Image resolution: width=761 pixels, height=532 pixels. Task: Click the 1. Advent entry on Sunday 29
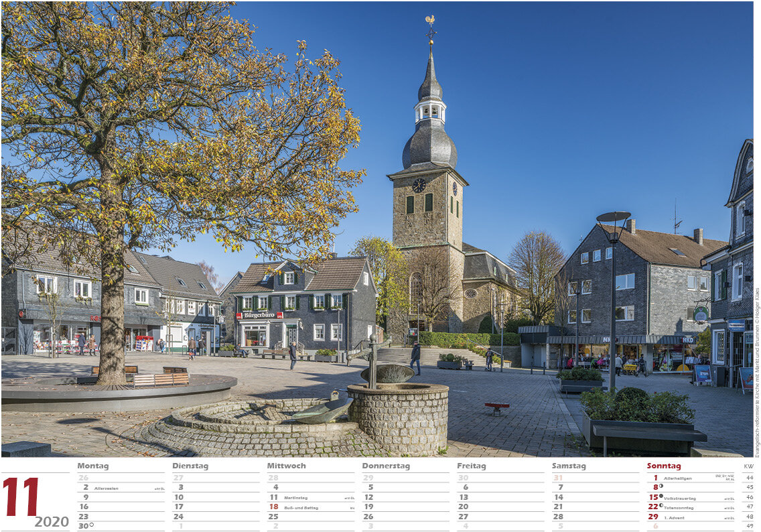point(674,517)
